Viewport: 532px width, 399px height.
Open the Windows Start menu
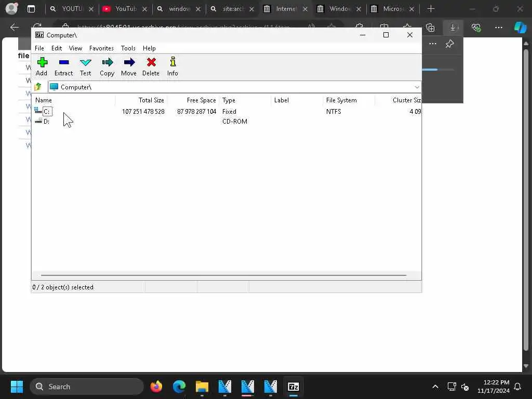click(x=17, y=387)
